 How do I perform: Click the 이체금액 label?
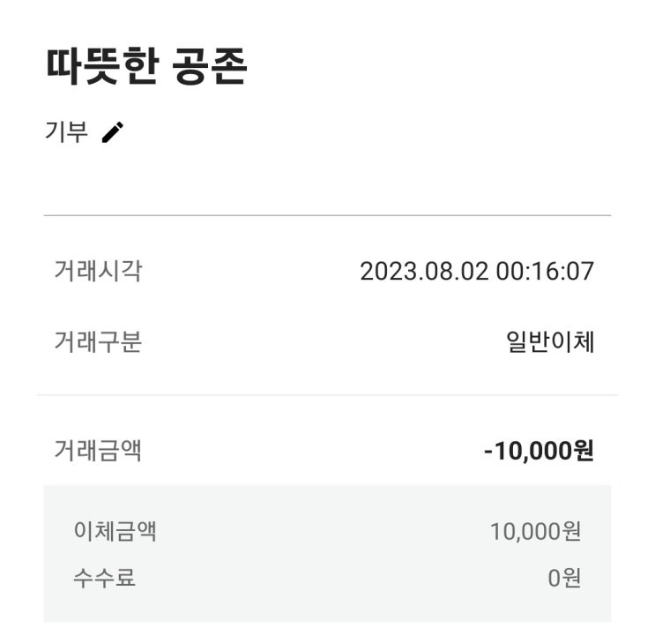tap(115, 531)
